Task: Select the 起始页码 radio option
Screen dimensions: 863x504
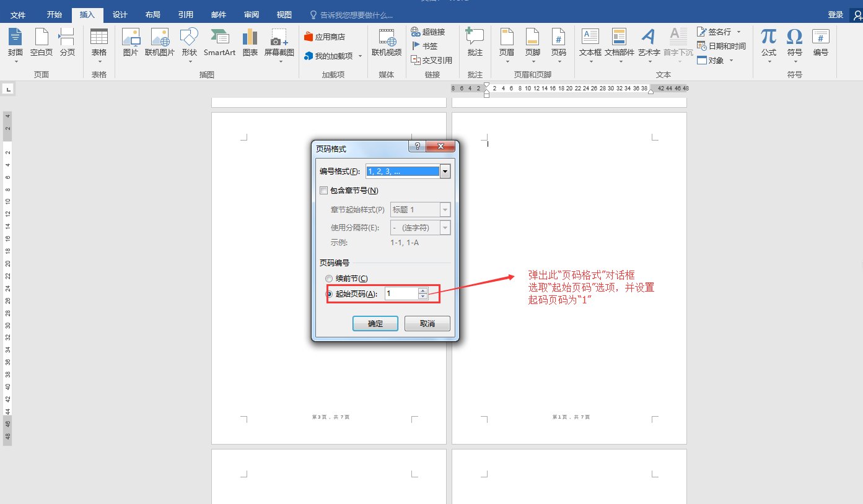Action: coord(328,293)
